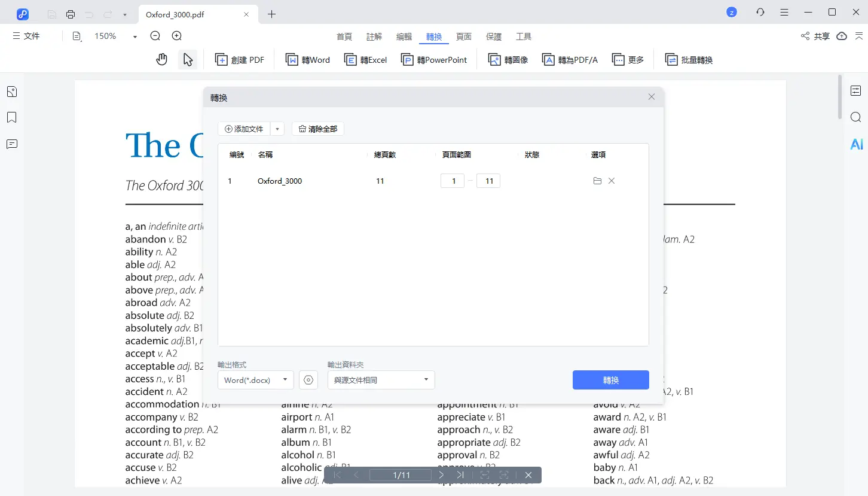The height and width of the screenshot is (496, 868).
Task: Click the save icon in title bar
Action: pos(52,14)
